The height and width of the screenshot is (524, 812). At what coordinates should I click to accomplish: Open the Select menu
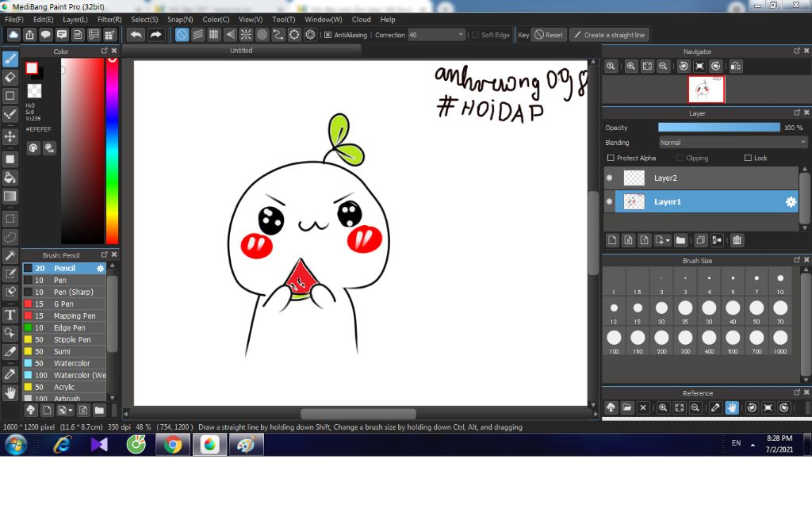tap(144, 20)
